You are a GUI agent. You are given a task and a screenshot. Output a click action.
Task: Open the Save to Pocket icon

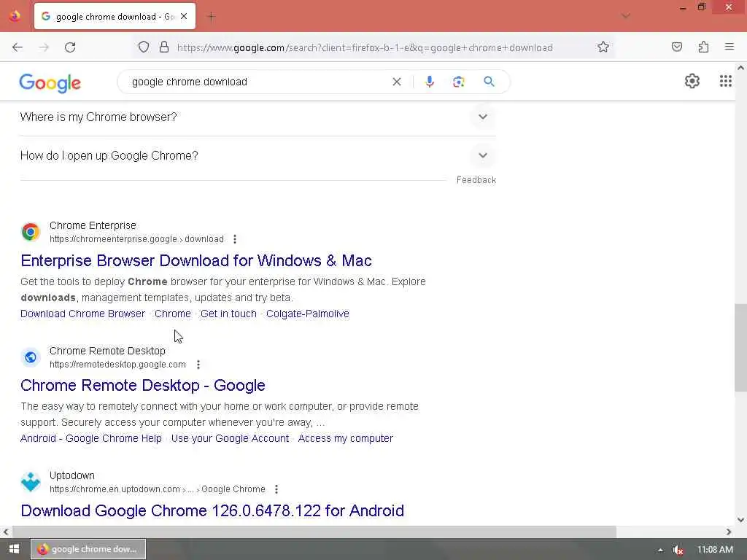[676, 47]
